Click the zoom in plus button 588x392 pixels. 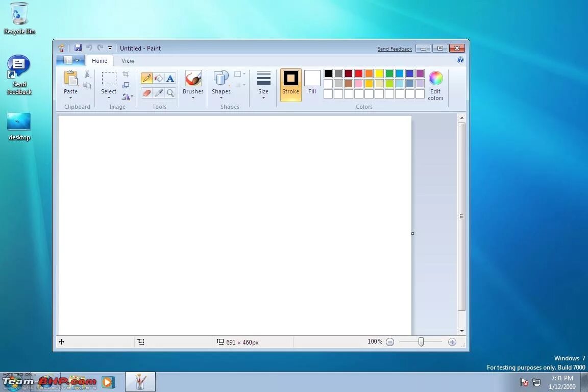click(x=452, y=342)
